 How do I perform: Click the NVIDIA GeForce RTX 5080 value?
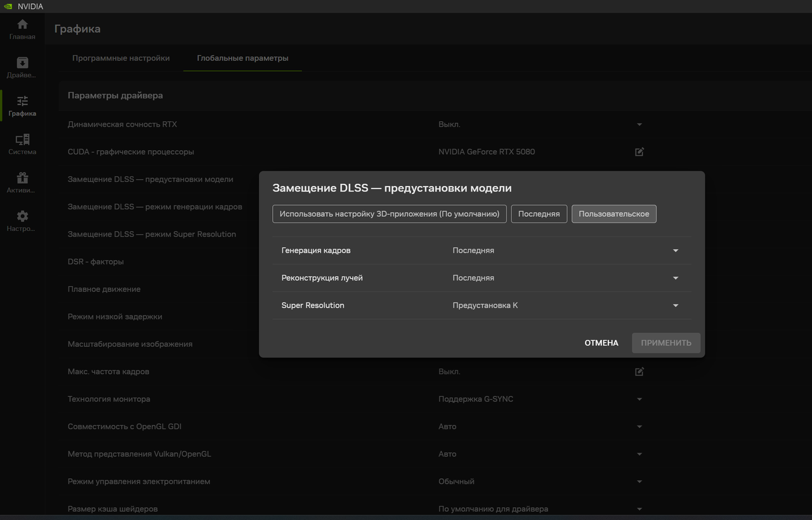click(x=487, y=152)
